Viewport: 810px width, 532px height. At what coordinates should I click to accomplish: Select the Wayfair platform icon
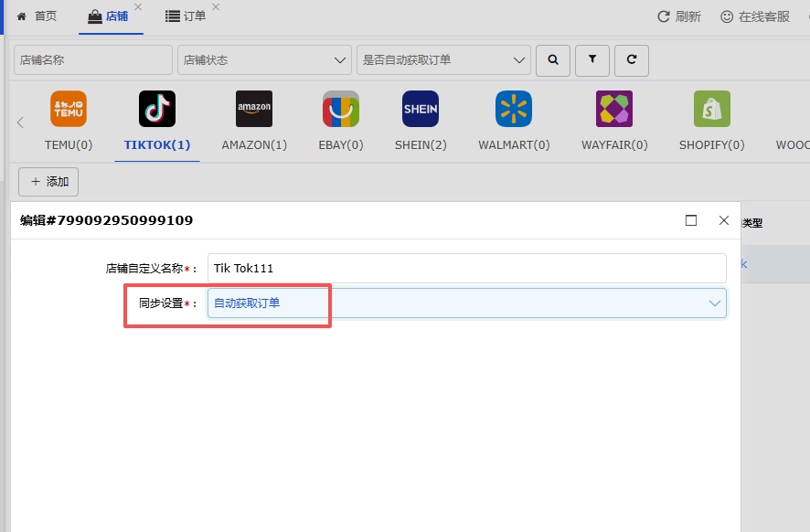614,109
